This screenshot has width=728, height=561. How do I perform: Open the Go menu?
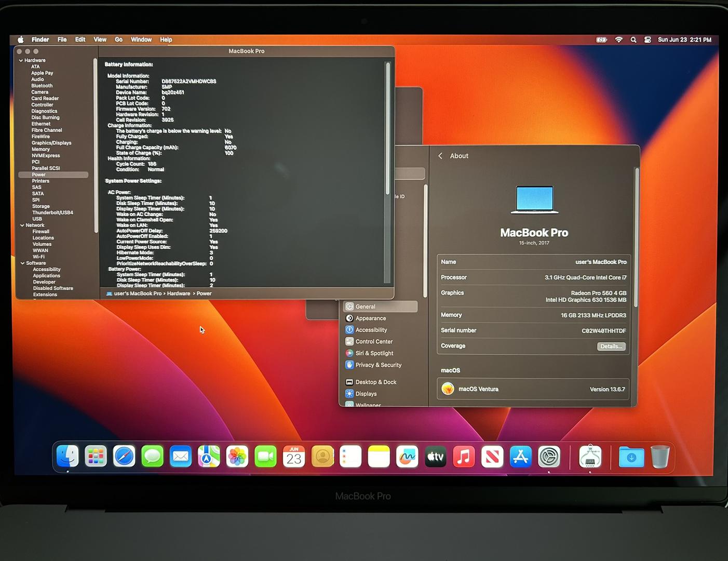pos(118,39)
